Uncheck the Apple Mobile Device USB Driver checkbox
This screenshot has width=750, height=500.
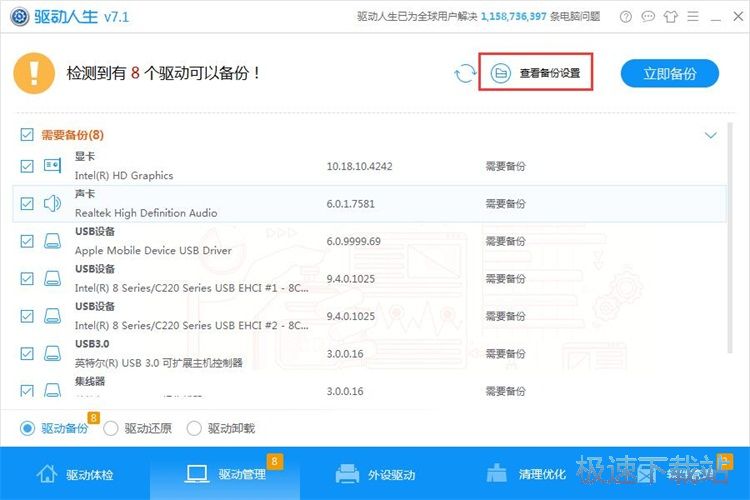(27, 241)
